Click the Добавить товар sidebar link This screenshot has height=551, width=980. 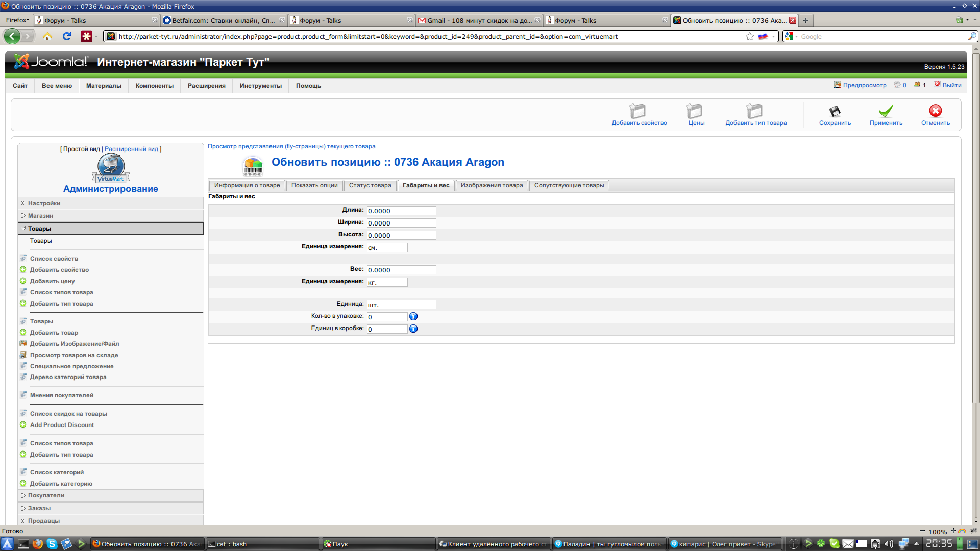click(54, 333)
